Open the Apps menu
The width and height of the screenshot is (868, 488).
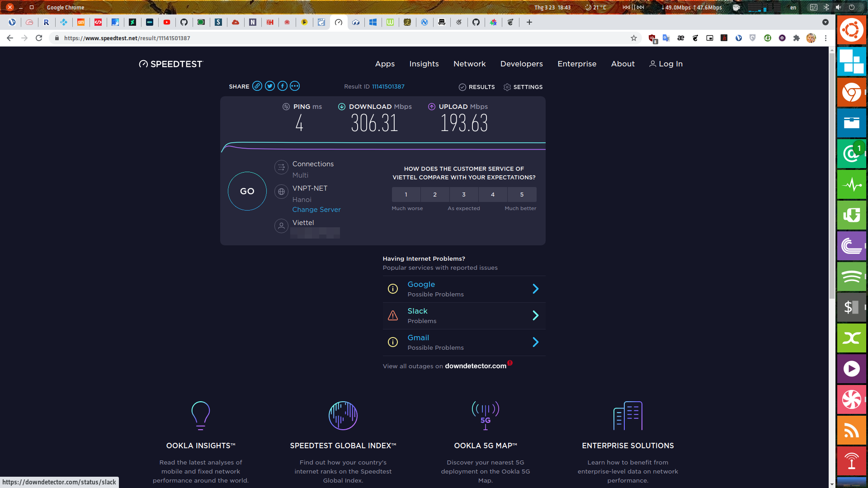[385, 64]
